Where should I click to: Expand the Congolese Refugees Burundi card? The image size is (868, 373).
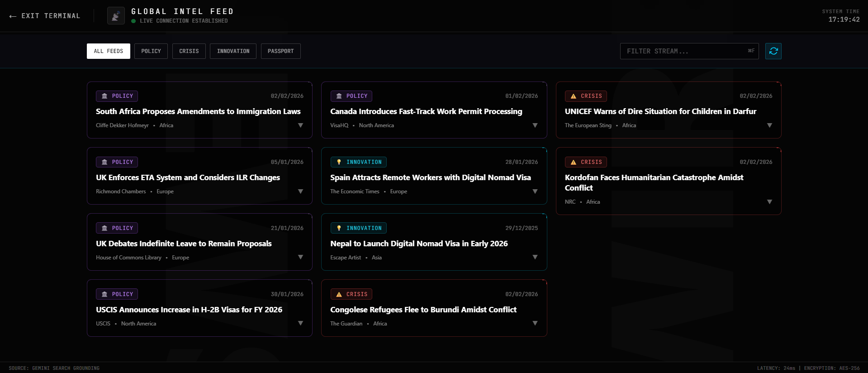[535, 323]
